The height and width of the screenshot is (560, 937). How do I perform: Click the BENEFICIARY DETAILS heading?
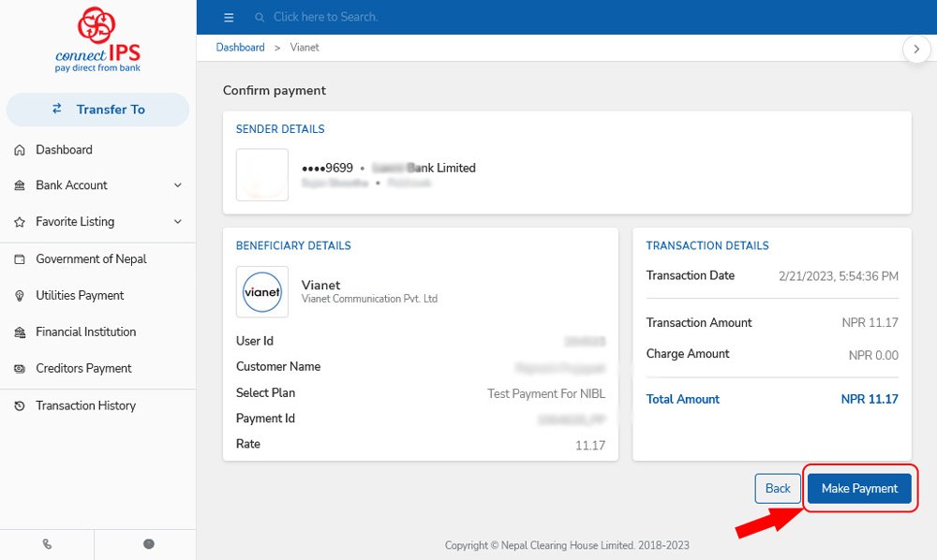[293, 245]
